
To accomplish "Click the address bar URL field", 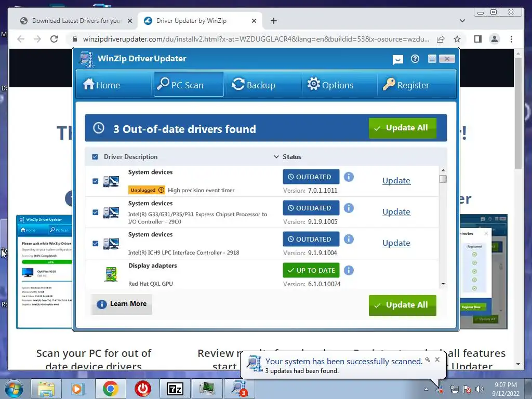I will (x=256, y=39).
